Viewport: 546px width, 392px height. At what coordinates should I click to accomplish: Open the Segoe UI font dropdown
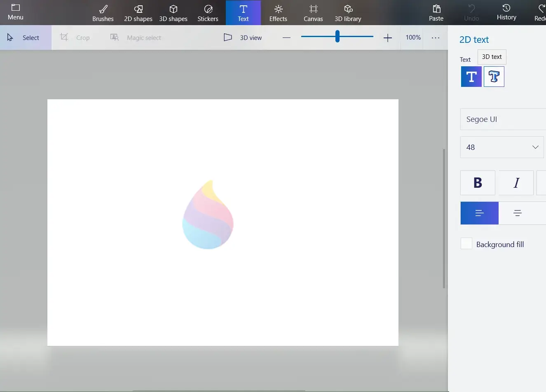point(503,119)
